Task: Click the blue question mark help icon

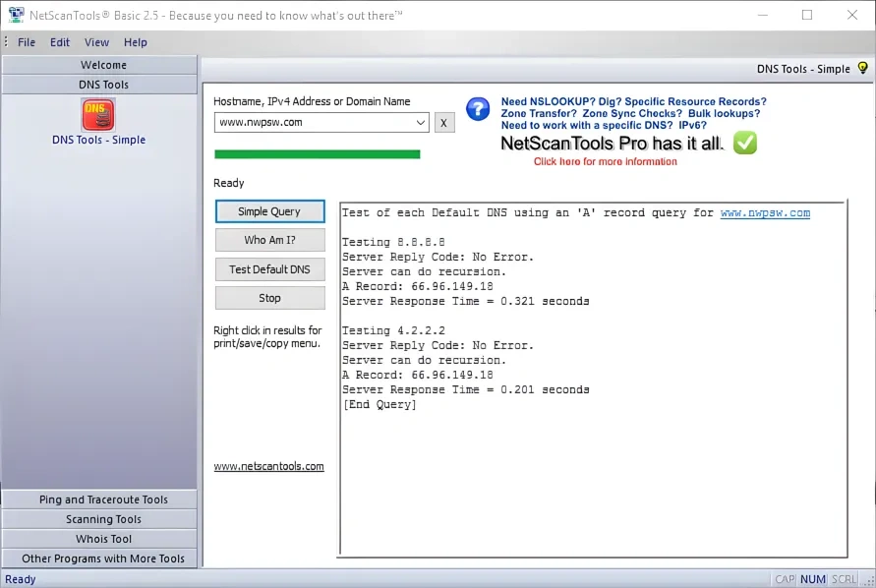Action: [x=478, y=109]
